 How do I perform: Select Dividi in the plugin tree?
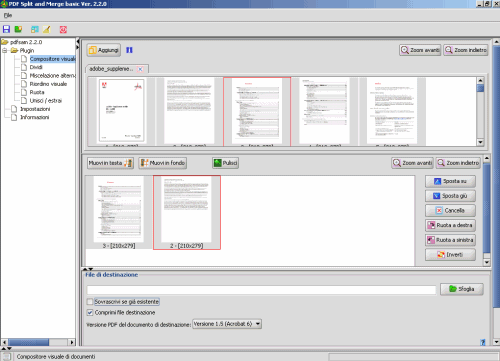tap(36, 67)
